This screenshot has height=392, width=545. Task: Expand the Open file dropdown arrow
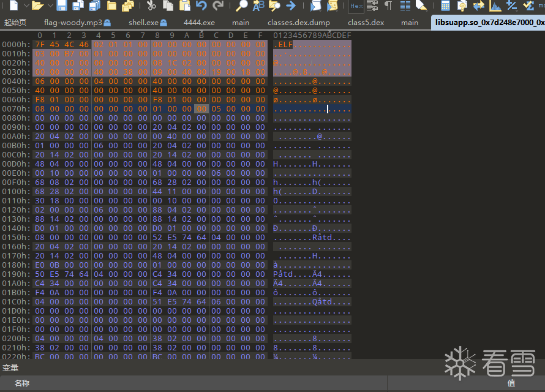tap(50, 6)
